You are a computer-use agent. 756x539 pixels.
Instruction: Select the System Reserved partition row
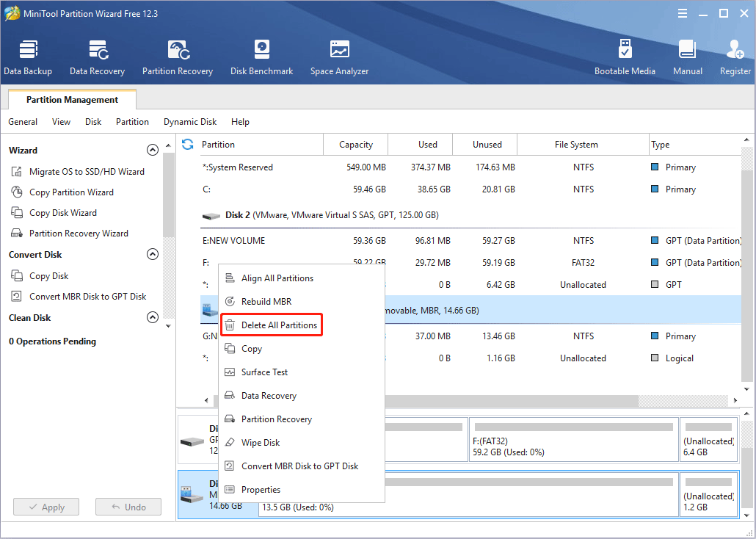pos(470,167)
